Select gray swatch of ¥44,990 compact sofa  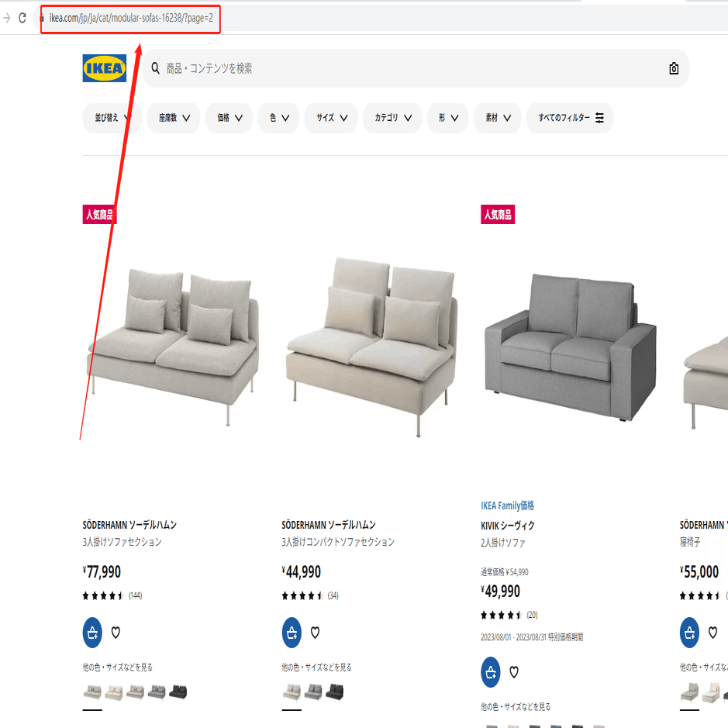pyautogui.click(x=313, y=692)
